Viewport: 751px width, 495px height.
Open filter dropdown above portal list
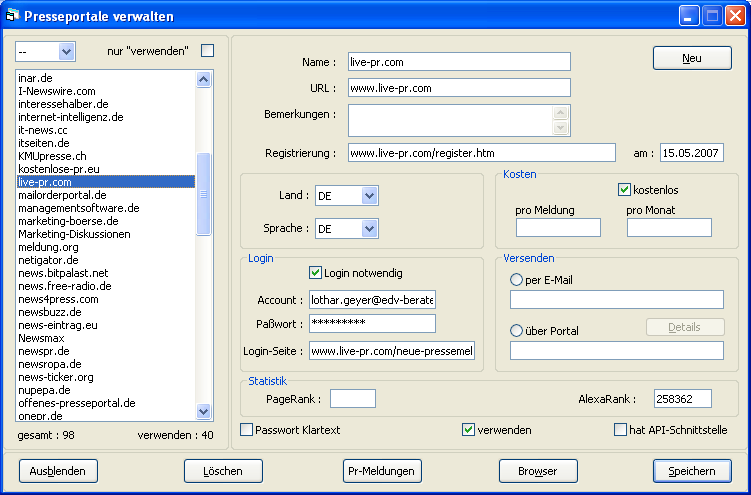tap(66, 51)
